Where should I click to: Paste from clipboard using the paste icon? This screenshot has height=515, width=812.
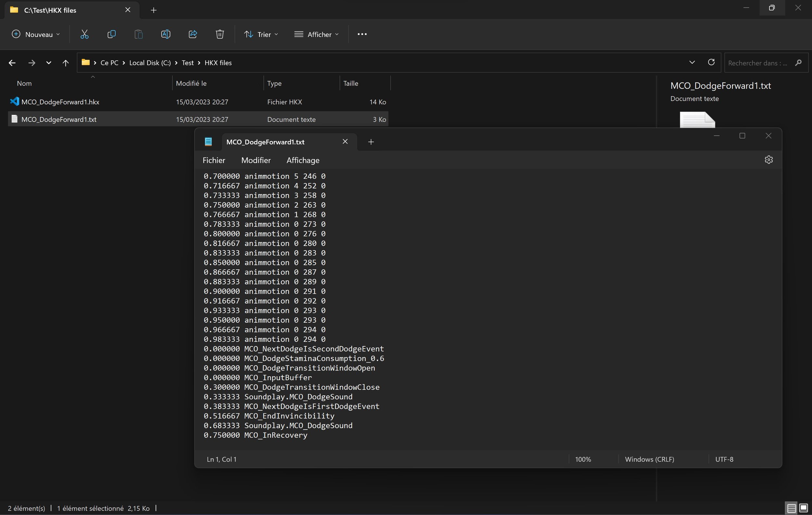[138, 34]
